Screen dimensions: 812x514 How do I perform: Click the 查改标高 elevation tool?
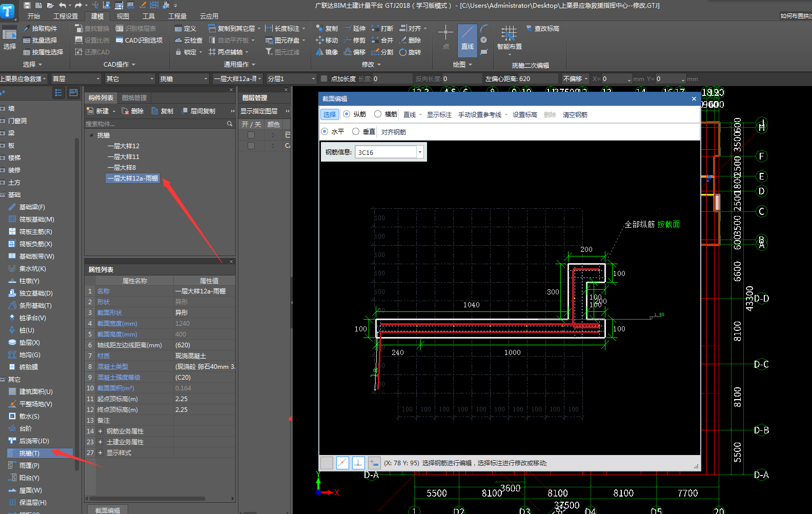click(542, 29)
